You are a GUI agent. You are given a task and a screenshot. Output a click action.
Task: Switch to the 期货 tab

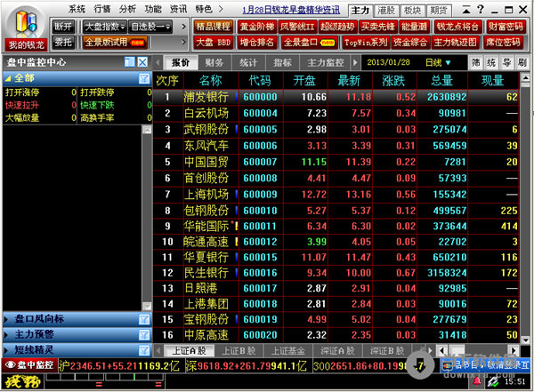pyautogui.click(x=439, y=11)
